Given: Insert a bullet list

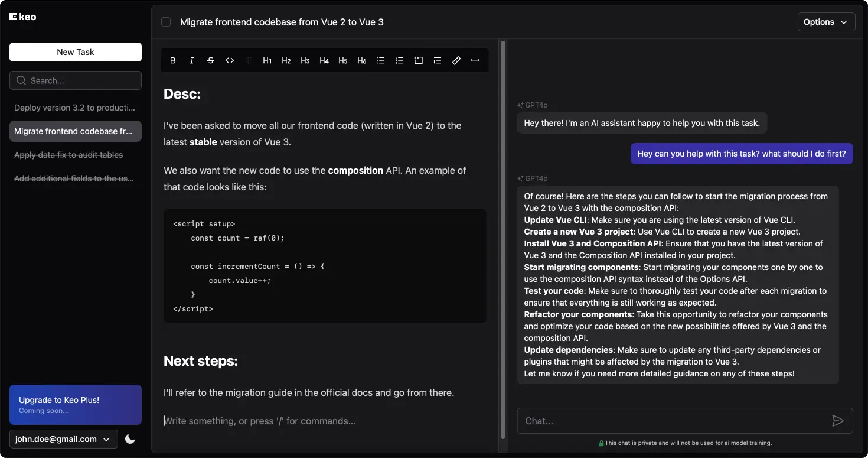Looking at the screenshot, I should (381, 60).
